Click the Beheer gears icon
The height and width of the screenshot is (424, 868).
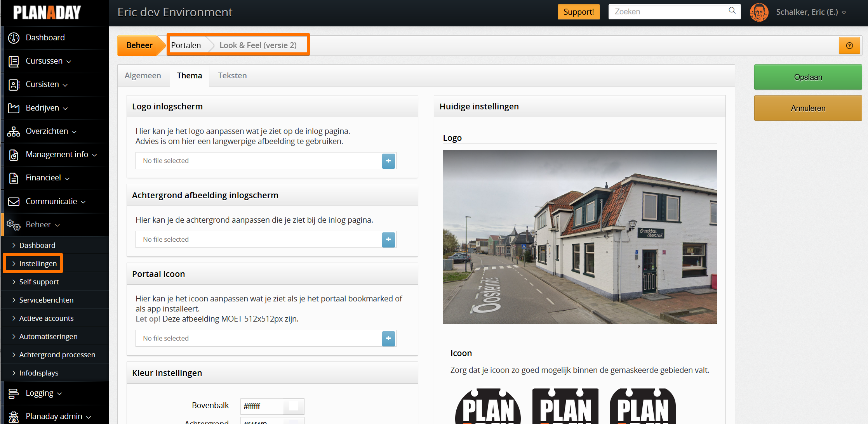coord(14,225)
